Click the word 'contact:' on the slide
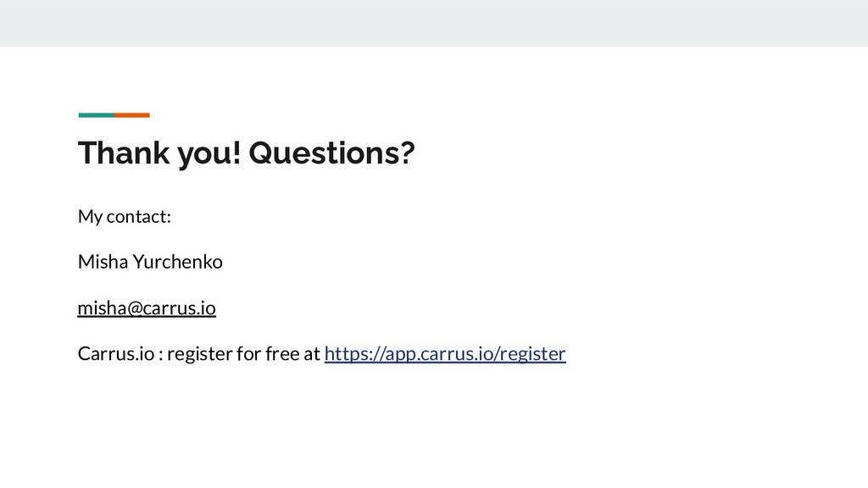Screen dimensions: 868x488 [139, 216]
